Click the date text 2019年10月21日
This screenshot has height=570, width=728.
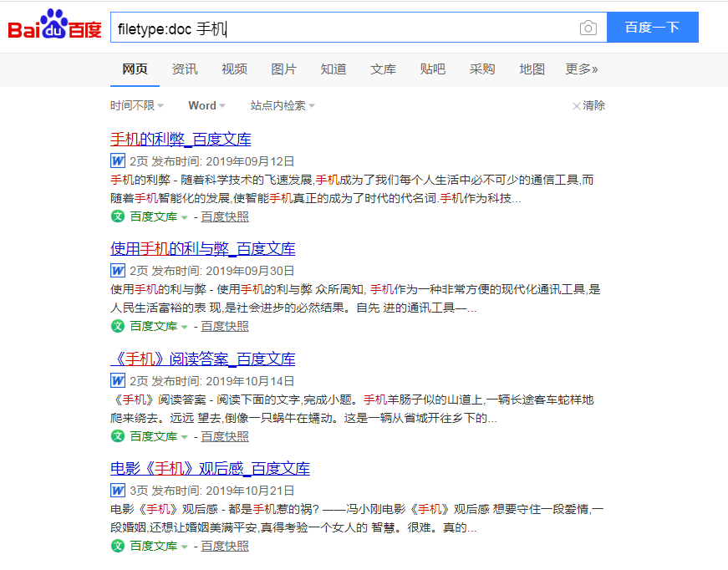point(250,491)
